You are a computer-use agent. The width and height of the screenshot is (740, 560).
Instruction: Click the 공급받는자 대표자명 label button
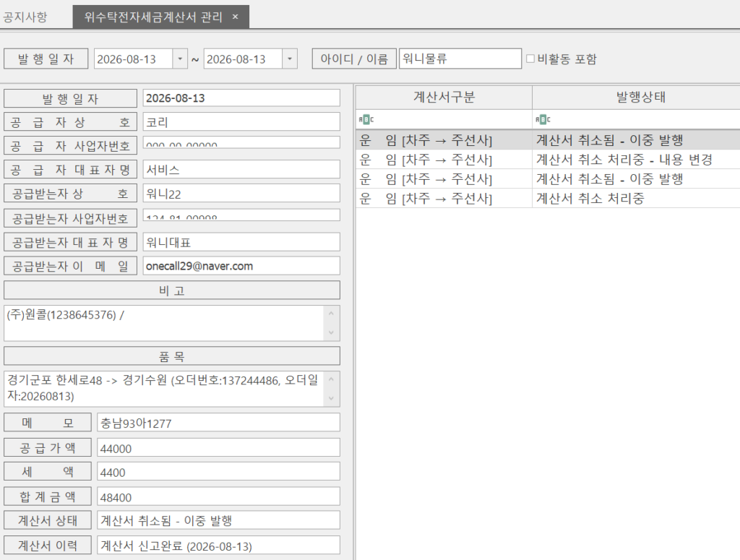[70, 242]
